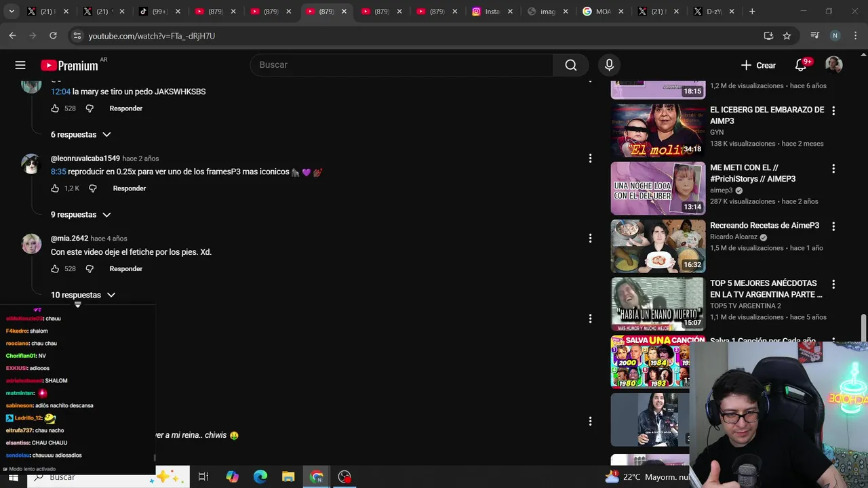Go back in Chrome

12,36
